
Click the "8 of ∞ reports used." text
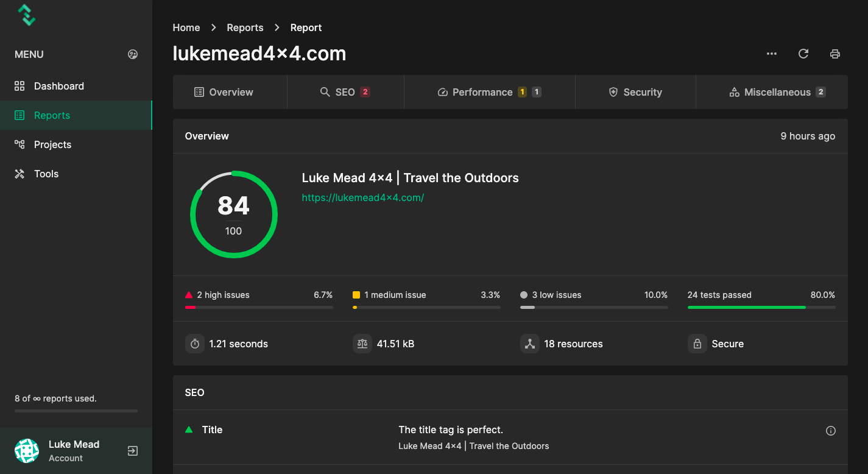pyautogui.click(x=56, y=398)
